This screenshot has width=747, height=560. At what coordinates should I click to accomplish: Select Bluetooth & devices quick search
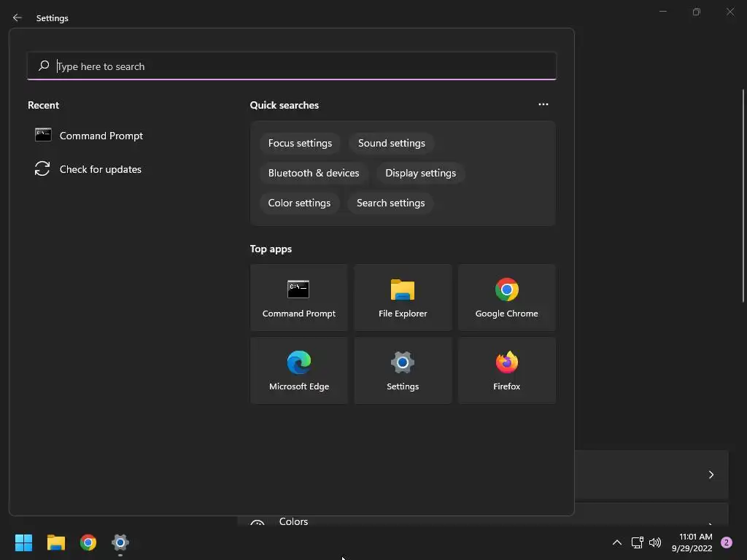(314, 174)
